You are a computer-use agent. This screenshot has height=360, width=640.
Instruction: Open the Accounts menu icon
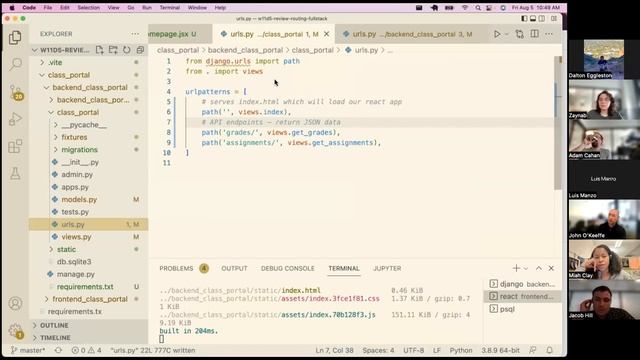pos(15,303)
